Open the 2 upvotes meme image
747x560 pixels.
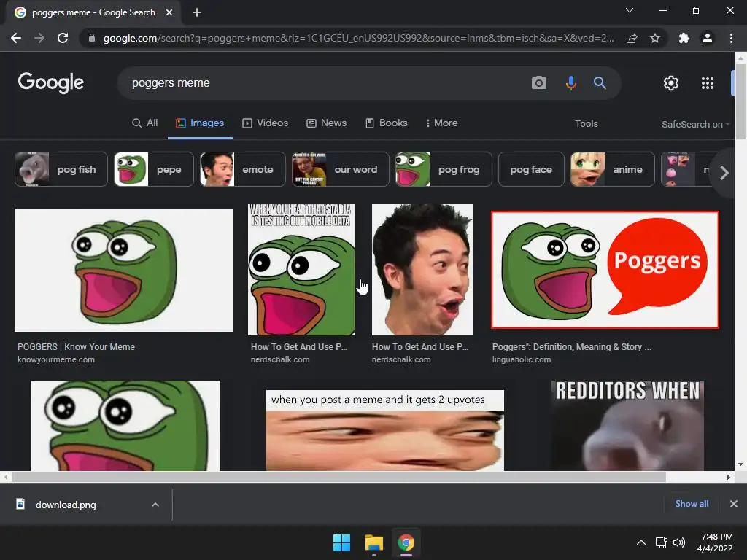(385, 430)
